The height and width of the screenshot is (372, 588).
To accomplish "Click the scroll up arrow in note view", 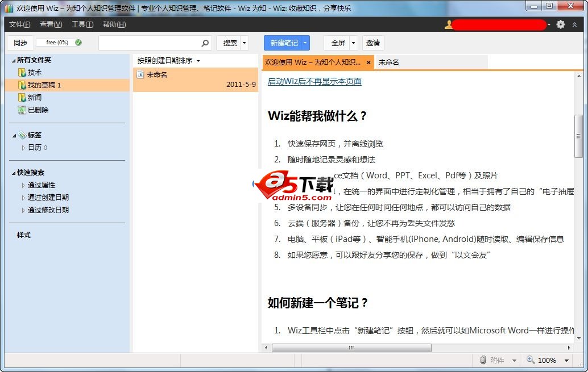I will tap(579, 76).
